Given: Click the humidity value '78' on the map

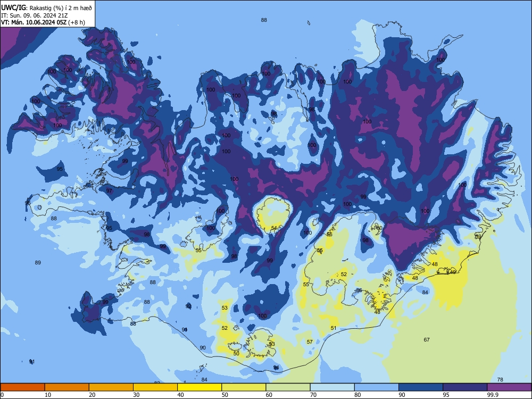Looking at the screenshot, I should pyautogui.click(x=500, y=380).
